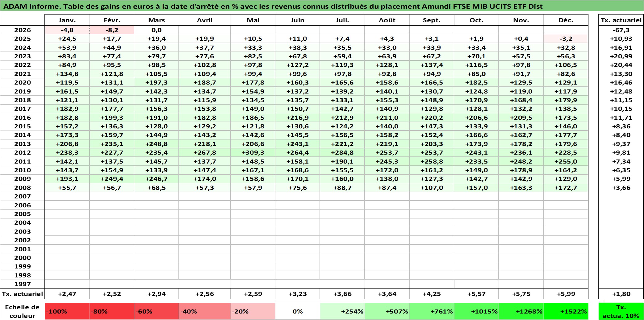This screenshot has height=320, width=644.
Task: Select the +248,8 cell for March 2013
Action: pos(157,144)
